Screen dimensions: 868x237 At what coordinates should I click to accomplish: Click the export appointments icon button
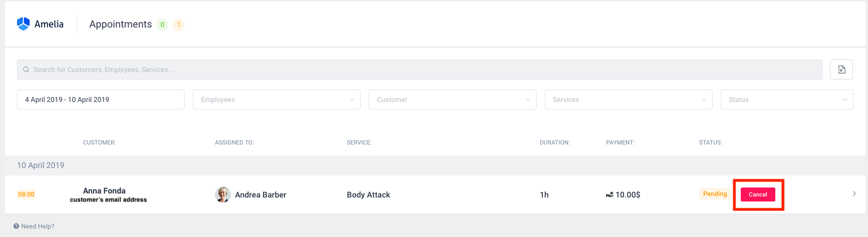pos(841,69)
